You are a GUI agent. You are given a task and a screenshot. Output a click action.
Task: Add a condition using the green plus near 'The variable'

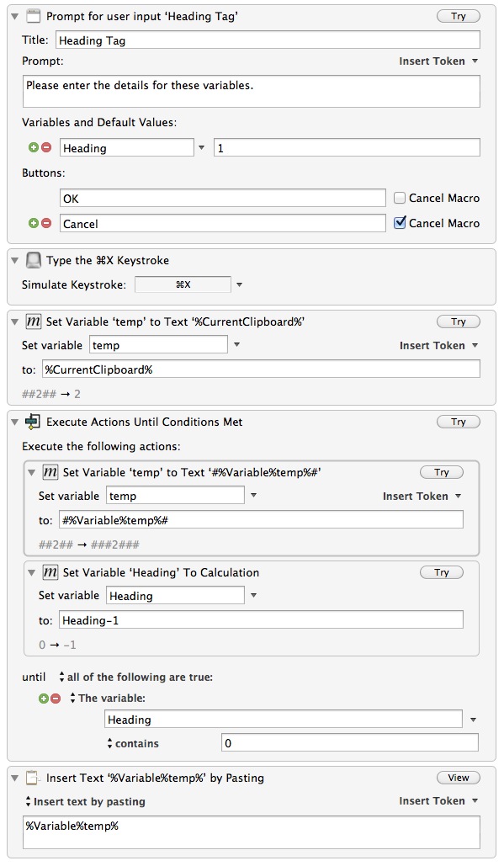[44, 699]
